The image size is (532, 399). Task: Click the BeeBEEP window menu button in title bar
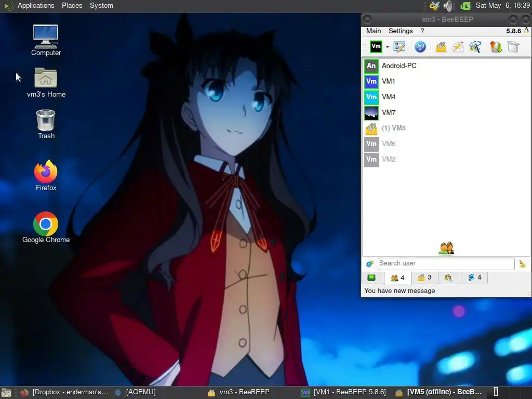click(x=367, y=19)
